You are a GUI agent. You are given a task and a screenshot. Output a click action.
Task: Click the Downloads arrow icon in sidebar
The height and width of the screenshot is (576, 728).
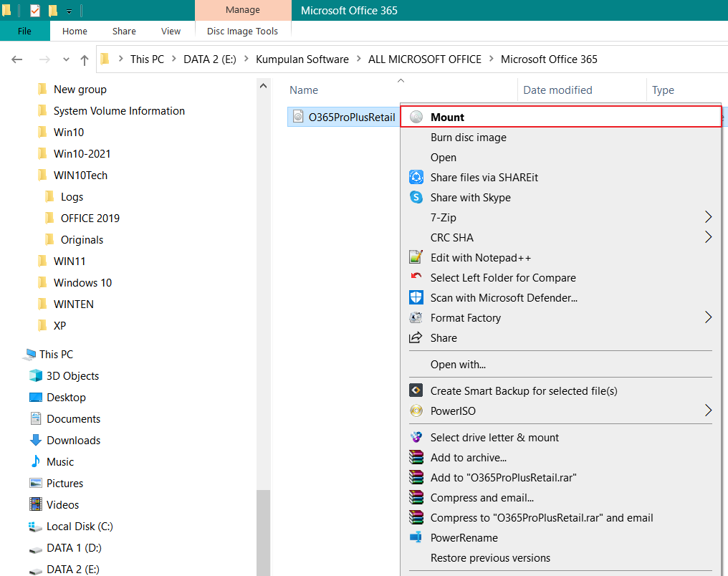pyautogui.click(x=36, y=440)
